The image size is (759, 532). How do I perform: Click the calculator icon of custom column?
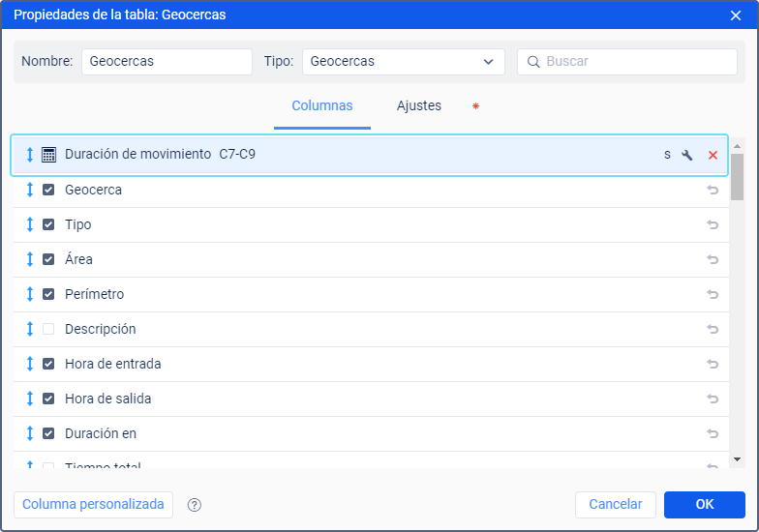pyautogui.click(x=48, y=155)
